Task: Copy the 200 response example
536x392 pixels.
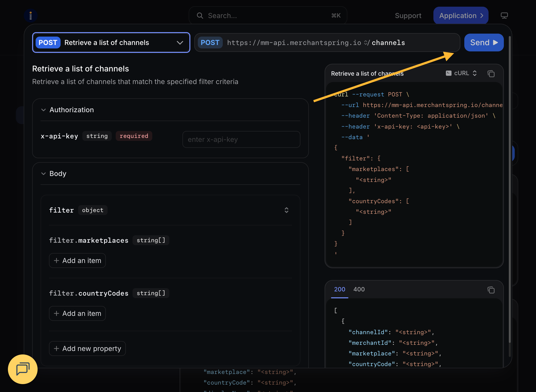Action: tap(491, 290)
